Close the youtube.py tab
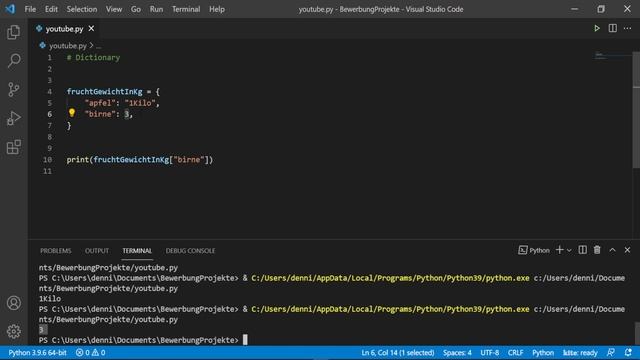This screenshot has width=640, height=360. pyautogui.click(x=91, y=29)
